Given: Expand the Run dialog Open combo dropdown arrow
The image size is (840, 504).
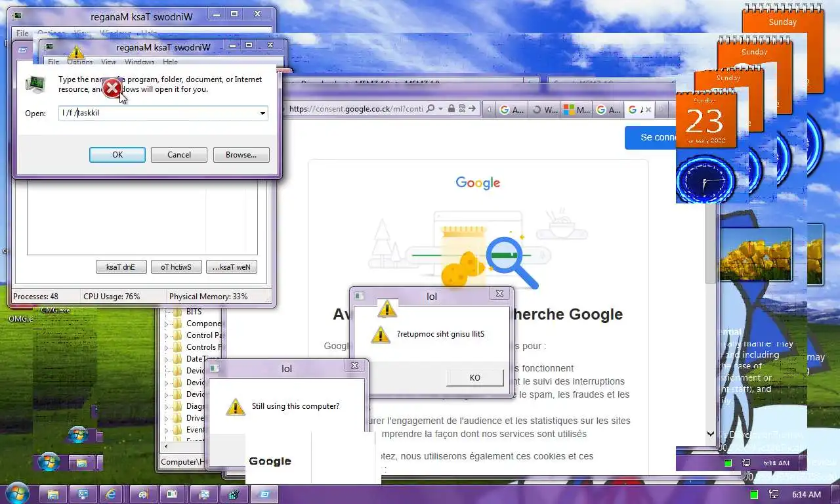Looking at the screenshot, I should [x=262, y=113].
